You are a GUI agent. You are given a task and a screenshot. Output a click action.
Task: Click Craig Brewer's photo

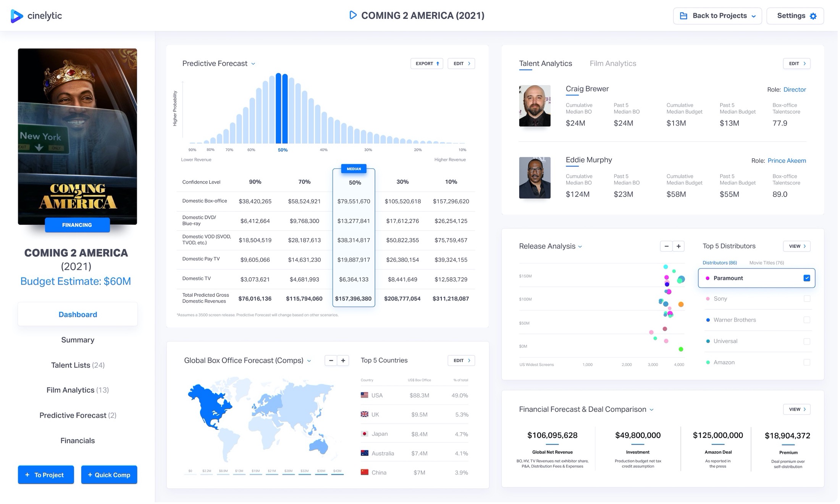535,106
